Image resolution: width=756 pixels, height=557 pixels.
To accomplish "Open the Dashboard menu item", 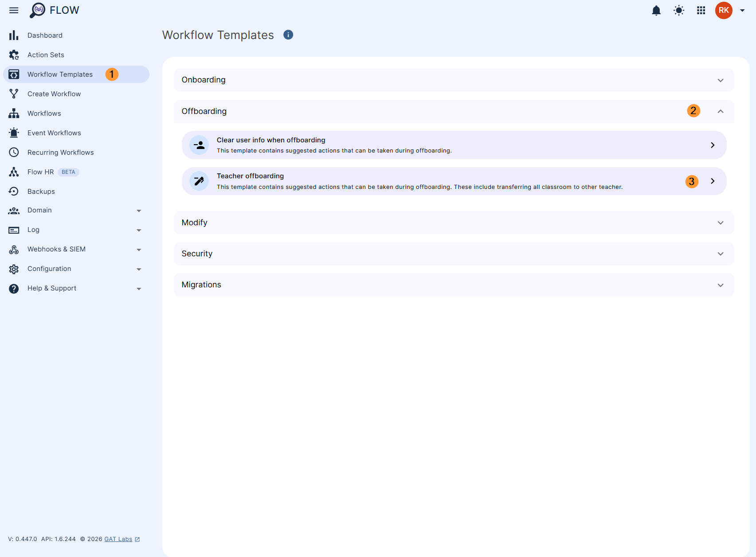I will click(76, 35).
